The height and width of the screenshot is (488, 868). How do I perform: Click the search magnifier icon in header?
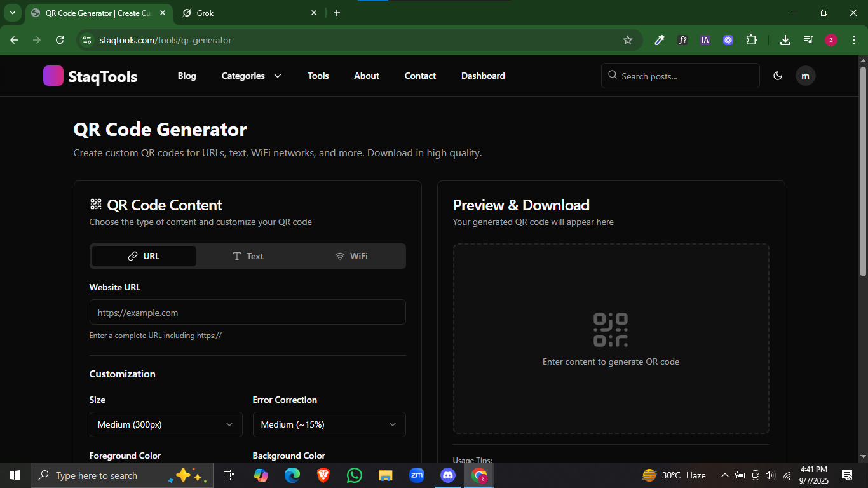(613, 75)
